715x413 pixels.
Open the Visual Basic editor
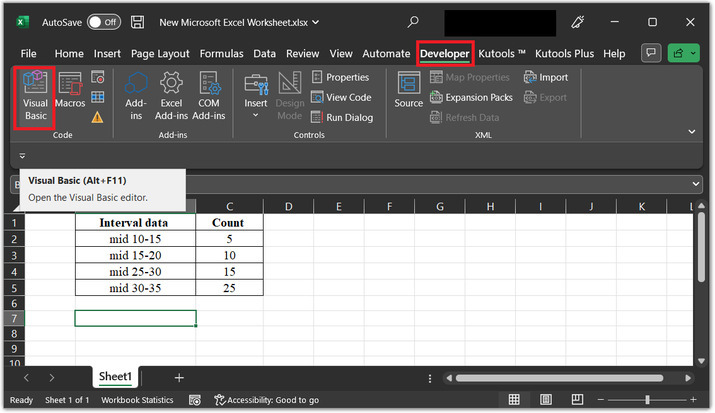35,96
